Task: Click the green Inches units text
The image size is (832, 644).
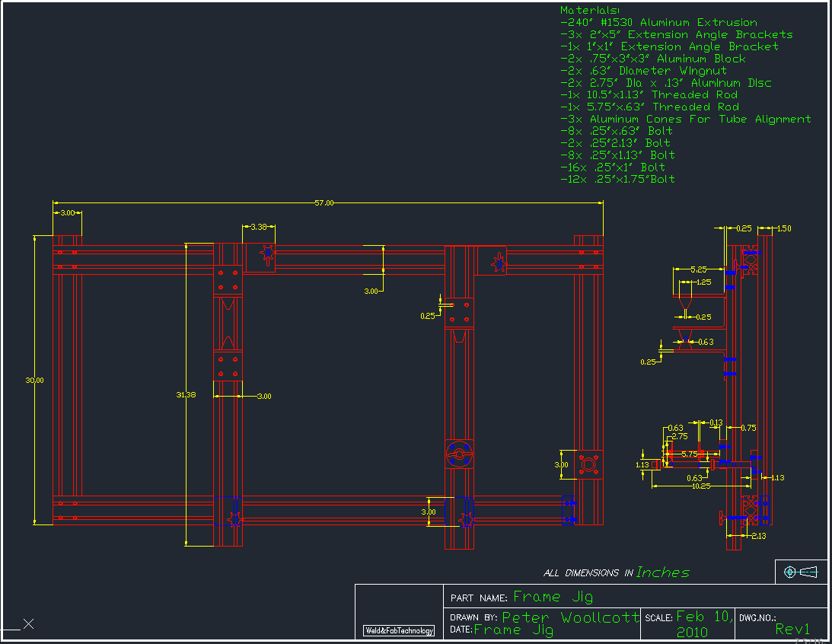Action: (x=662, y=572)
